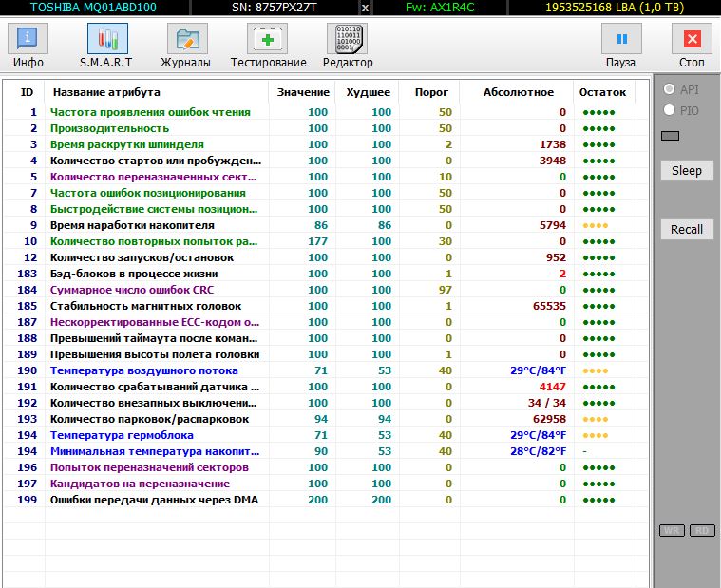Click the Пауза pause icon
The width and height of the screenshot is (721, 588).
coord(621,39)
